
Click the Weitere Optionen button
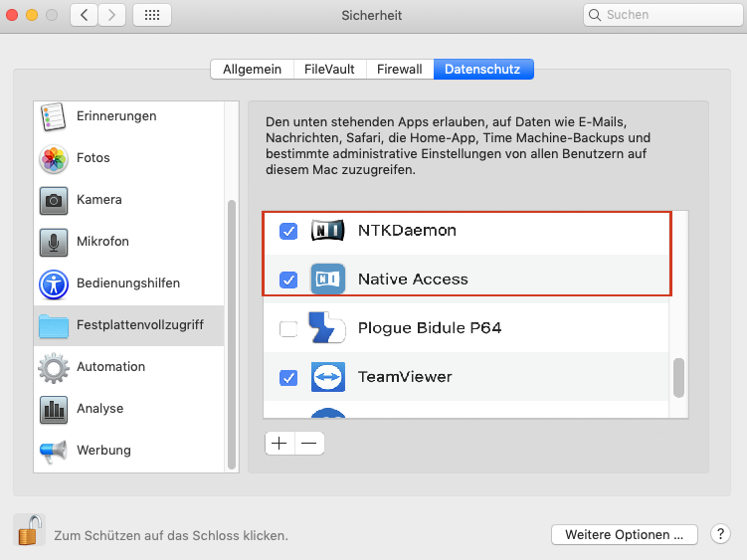click(624, 535)
